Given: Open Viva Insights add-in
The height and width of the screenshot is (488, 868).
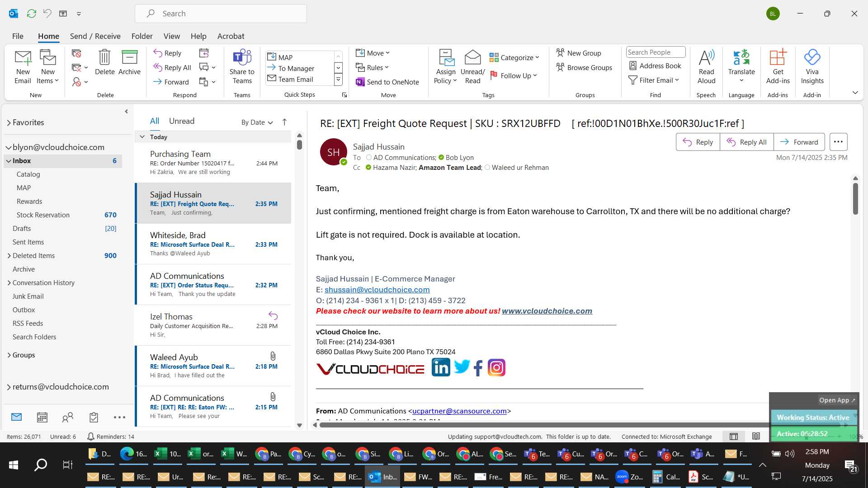Looking at the screenshot, I should [812, 66].
